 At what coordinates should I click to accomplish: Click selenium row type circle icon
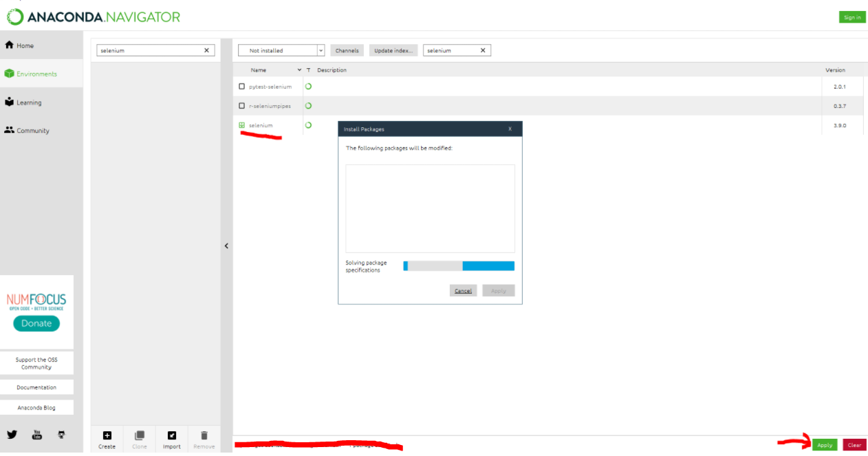(x=308, y=125)
